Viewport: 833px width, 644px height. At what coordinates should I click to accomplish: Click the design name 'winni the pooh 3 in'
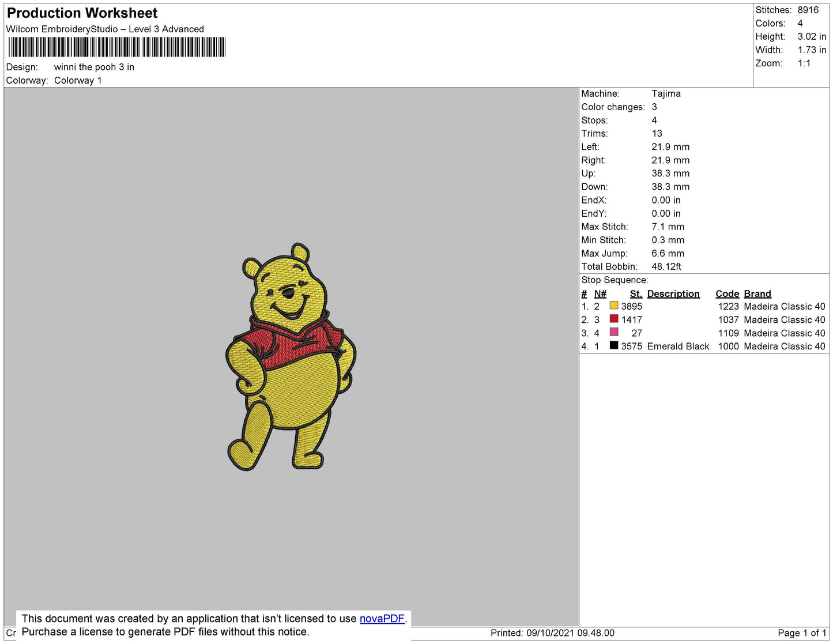click(x=94, y=67)
